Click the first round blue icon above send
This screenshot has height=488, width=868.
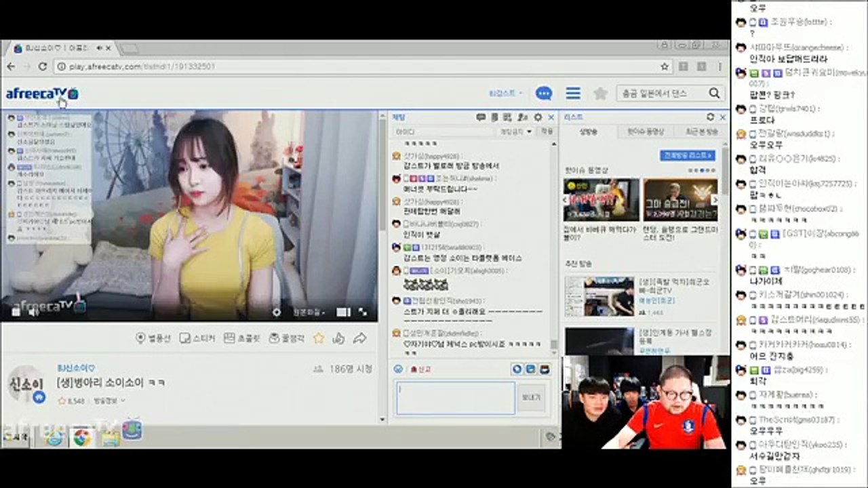coord(517,369)
